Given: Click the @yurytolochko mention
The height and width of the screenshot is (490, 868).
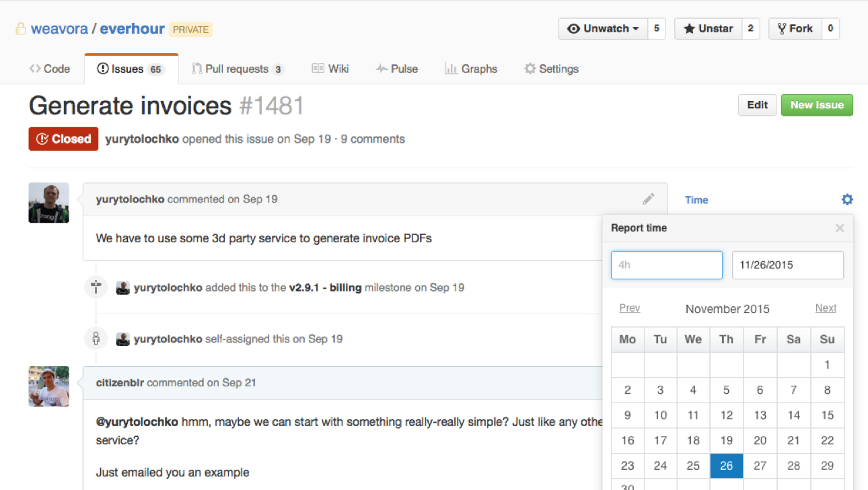Looking at the screenshot, I should point(137,422).
